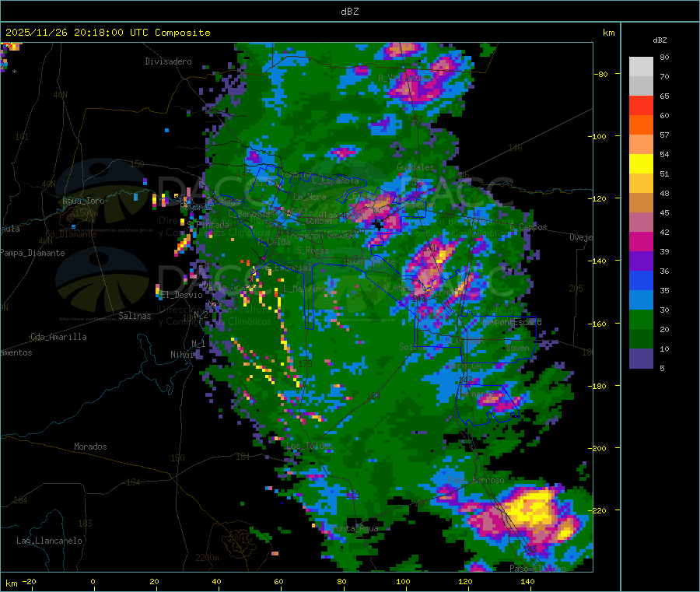This screenshot has height=592, width=700.
Task: Click the '2200m' elevation label on the map
Action: [x=207, y=558]
